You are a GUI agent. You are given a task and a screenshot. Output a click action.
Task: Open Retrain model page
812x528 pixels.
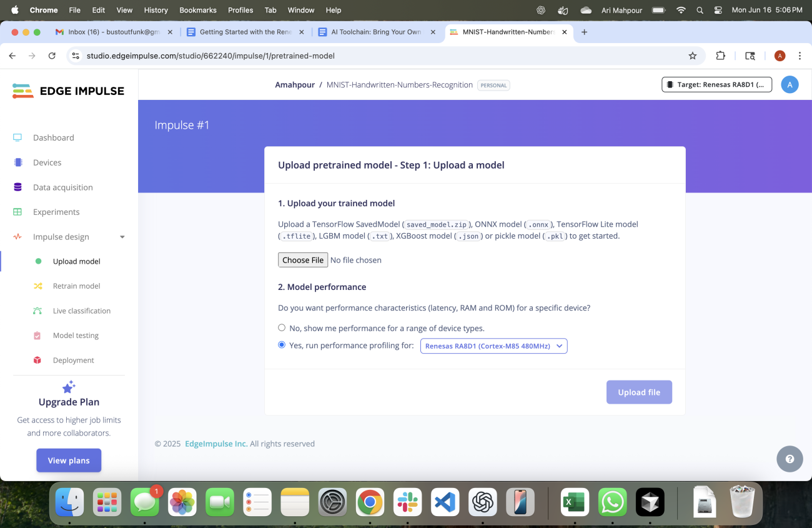(x=76, y=286)
